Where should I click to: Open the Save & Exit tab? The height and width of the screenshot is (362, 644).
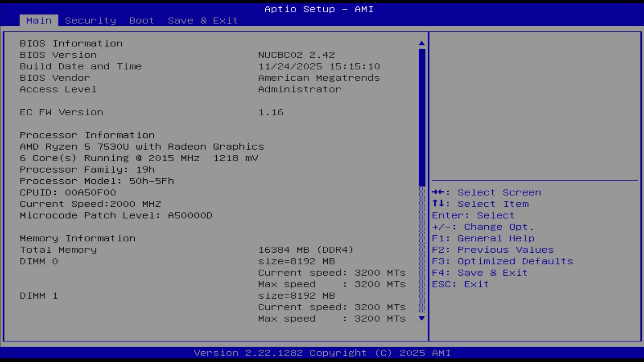click(203, 20)
